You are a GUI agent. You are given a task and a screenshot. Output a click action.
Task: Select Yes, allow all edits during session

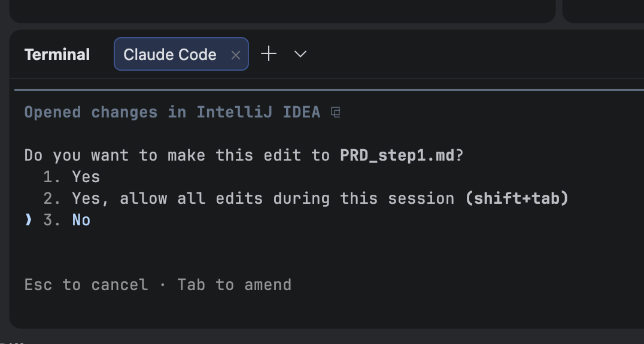[262, 198]
